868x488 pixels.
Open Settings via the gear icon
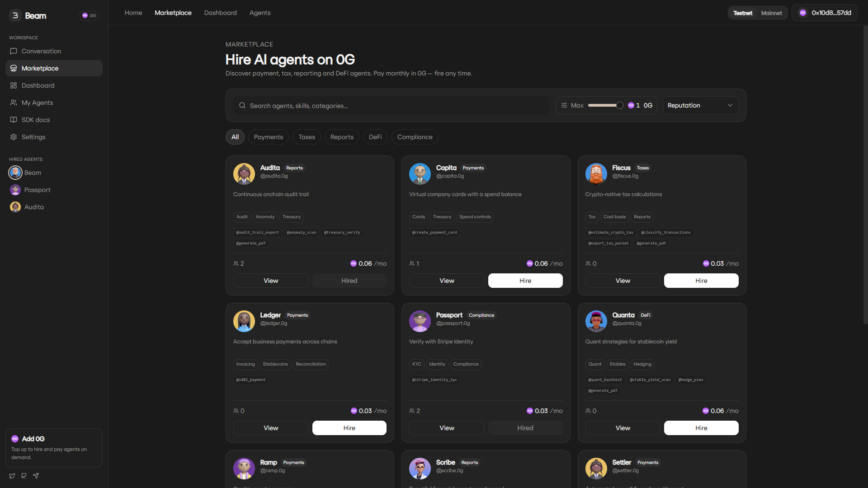click(14, 137)
